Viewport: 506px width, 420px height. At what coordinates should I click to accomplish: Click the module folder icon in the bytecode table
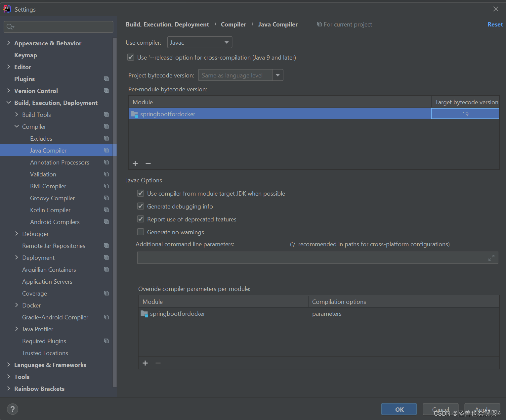[134, 114]
